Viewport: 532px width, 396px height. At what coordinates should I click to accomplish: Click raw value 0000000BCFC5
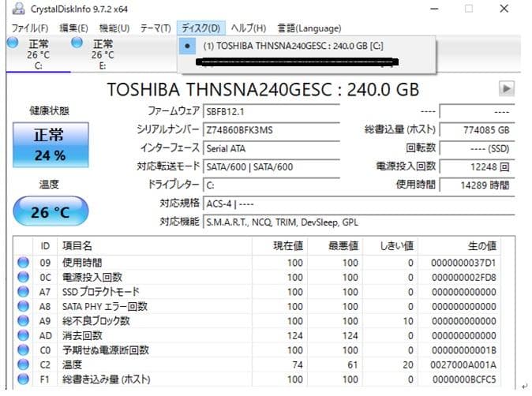point(464,379)
